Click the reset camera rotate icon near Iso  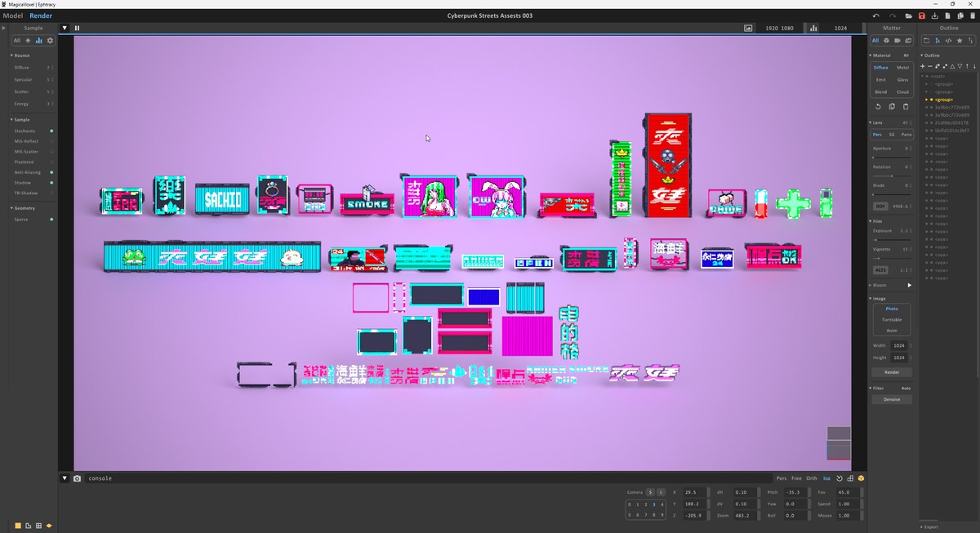(840, 477)
